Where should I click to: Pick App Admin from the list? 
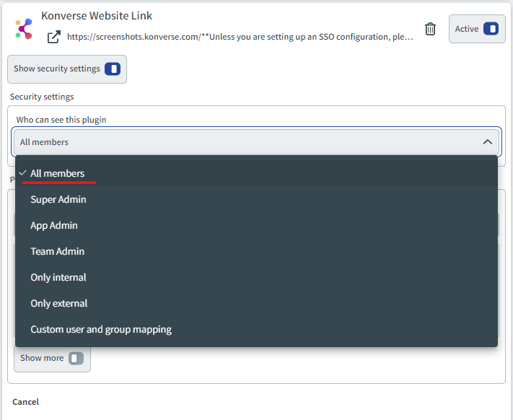(257, 225)
